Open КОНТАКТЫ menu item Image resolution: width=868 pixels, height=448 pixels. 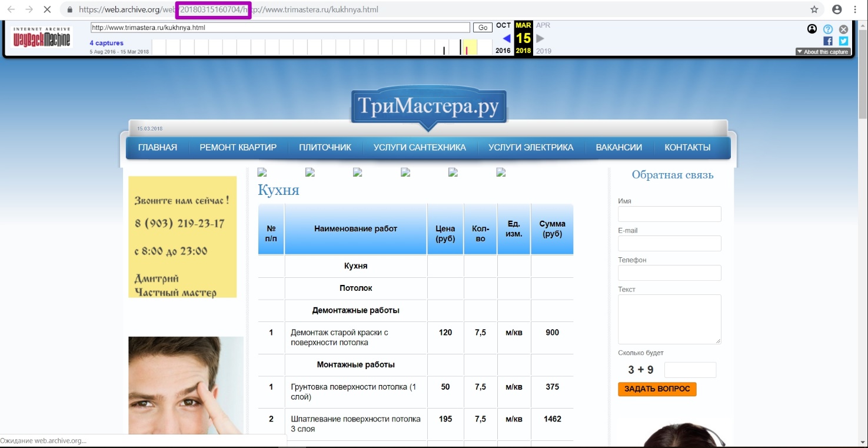[687, 148]
